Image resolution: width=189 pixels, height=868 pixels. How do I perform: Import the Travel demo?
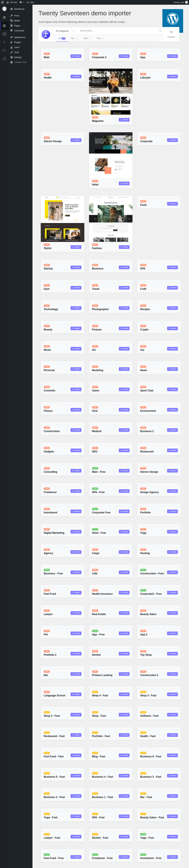click(124, 288)
